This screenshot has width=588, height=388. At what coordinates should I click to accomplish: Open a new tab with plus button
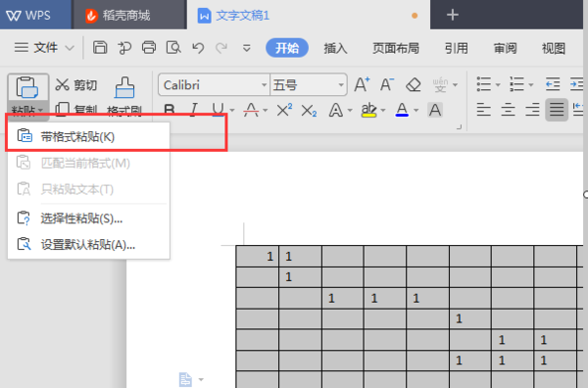[453, 15]
